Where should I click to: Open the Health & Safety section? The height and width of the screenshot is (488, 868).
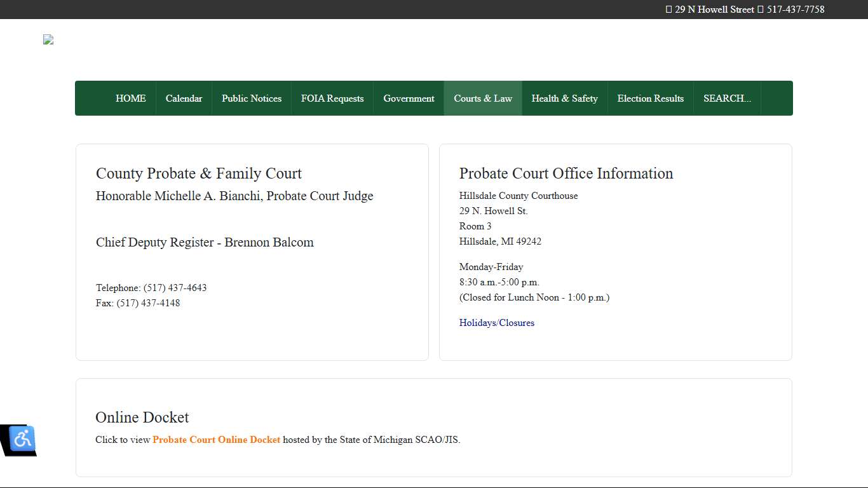point(564,98)
